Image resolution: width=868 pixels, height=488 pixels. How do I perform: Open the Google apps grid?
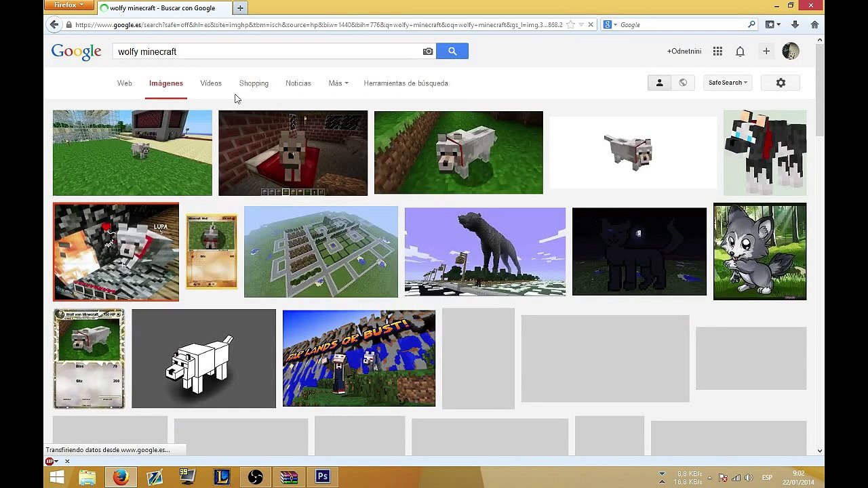click(x=717, y=52)
